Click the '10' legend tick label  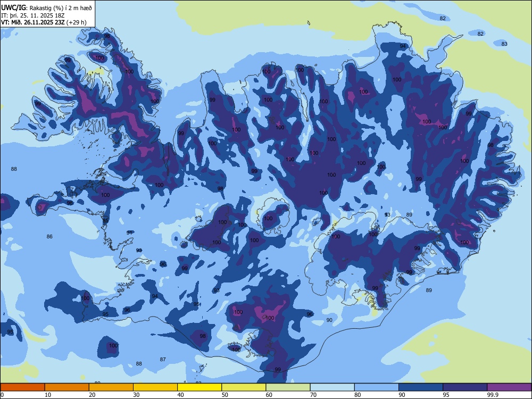click(x=48, y=395)
